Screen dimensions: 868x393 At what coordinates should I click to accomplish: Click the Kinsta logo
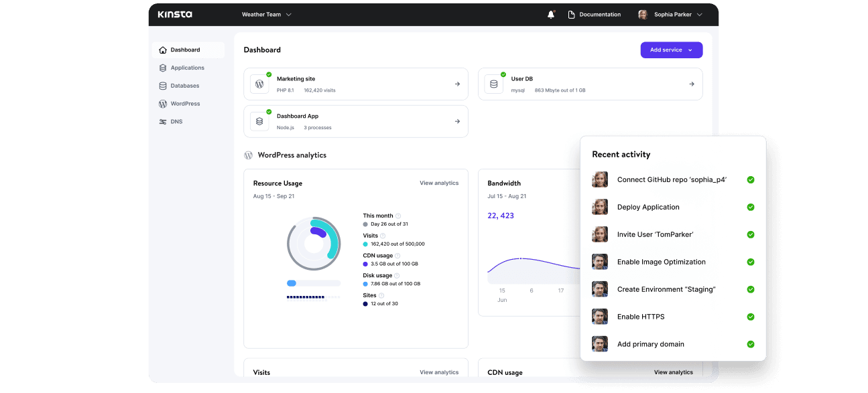(x=174, y=14)
